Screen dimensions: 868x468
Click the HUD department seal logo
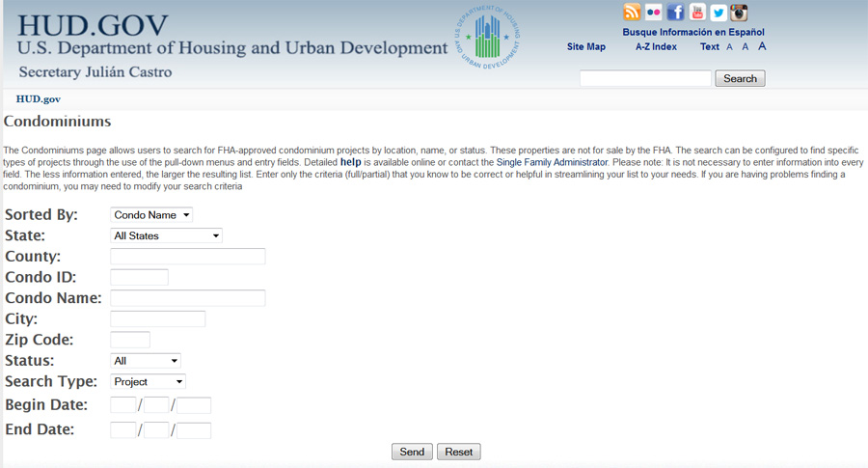[487, 37]
